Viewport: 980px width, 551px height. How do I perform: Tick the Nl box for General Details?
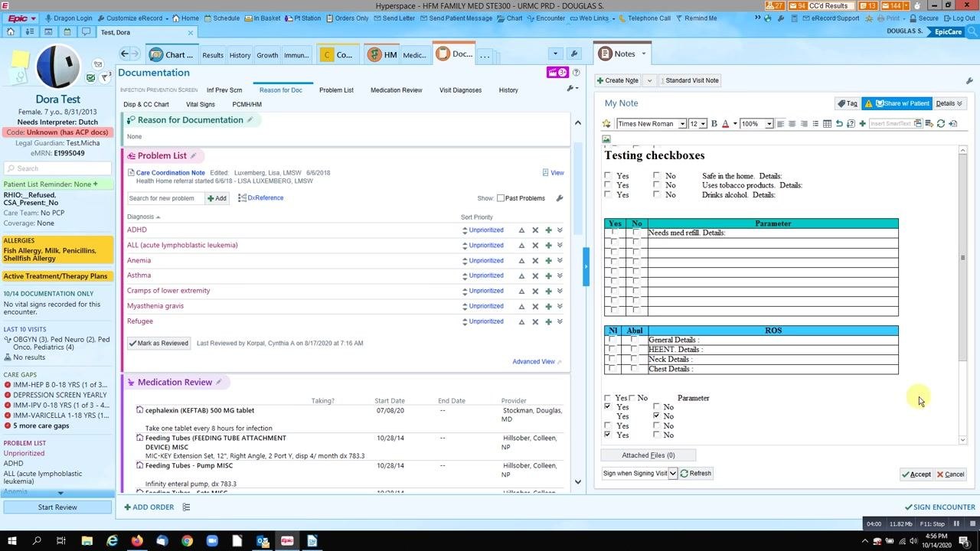tap(612, 340)
